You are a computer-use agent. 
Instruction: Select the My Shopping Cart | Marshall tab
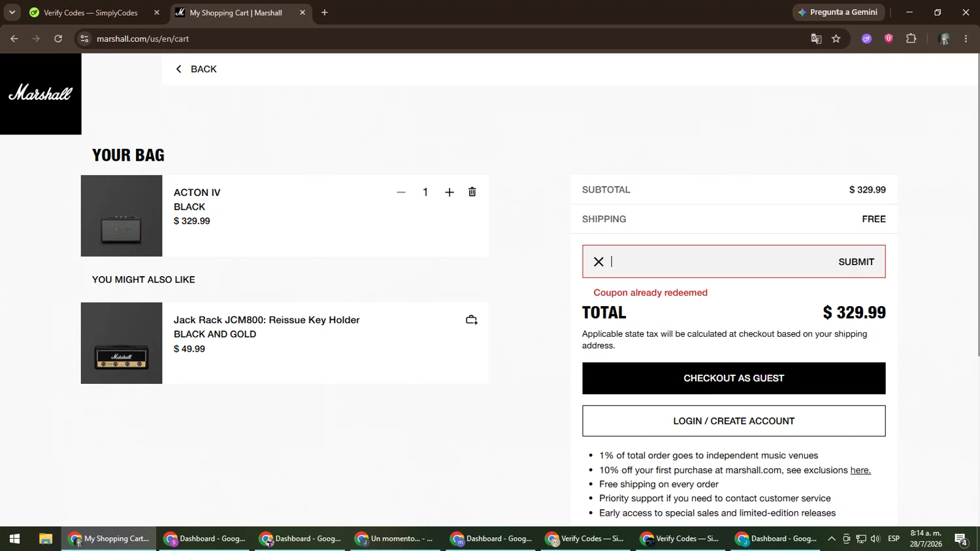tap(236, 12)
